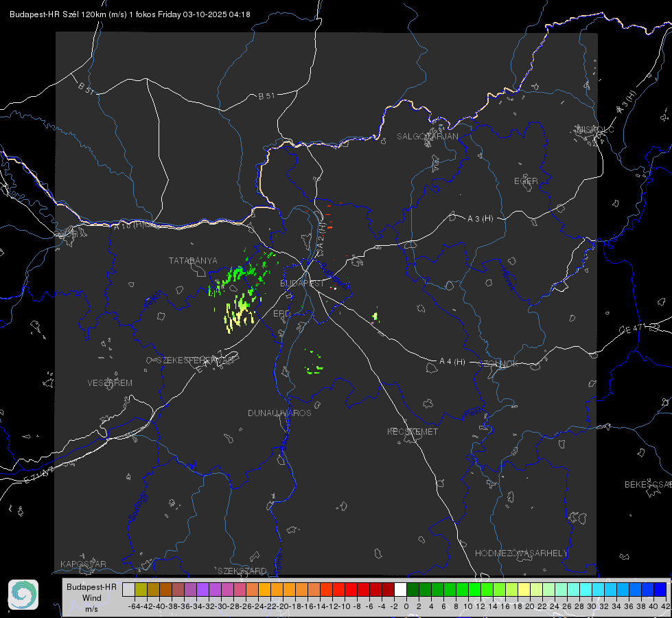672x618 pixels.
Task: Click the blue 'Fejér' county label
Action: coord(153,300)
